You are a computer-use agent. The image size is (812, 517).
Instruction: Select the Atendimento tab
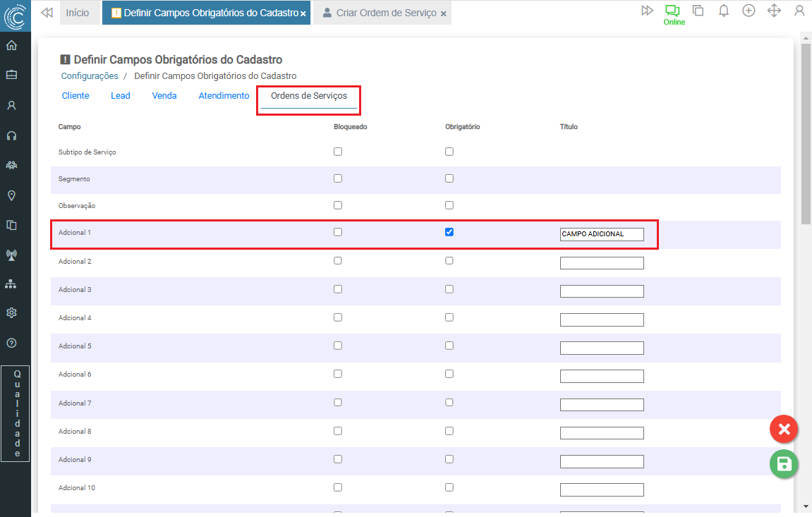[224, 96]
